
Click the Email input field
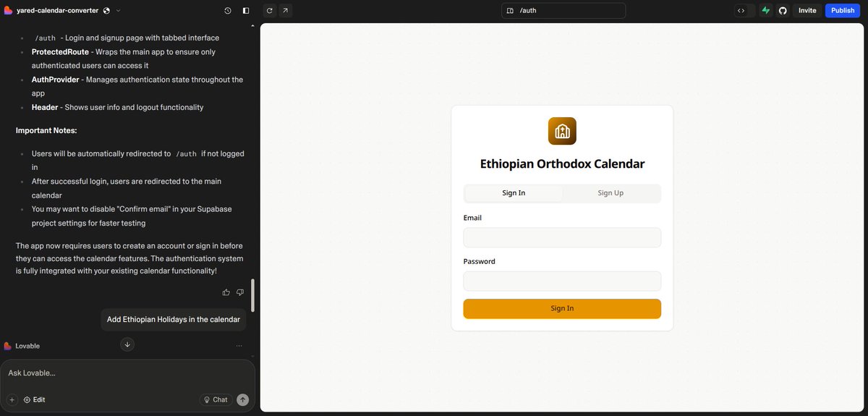pyautogui.click(x=562, y=237)
